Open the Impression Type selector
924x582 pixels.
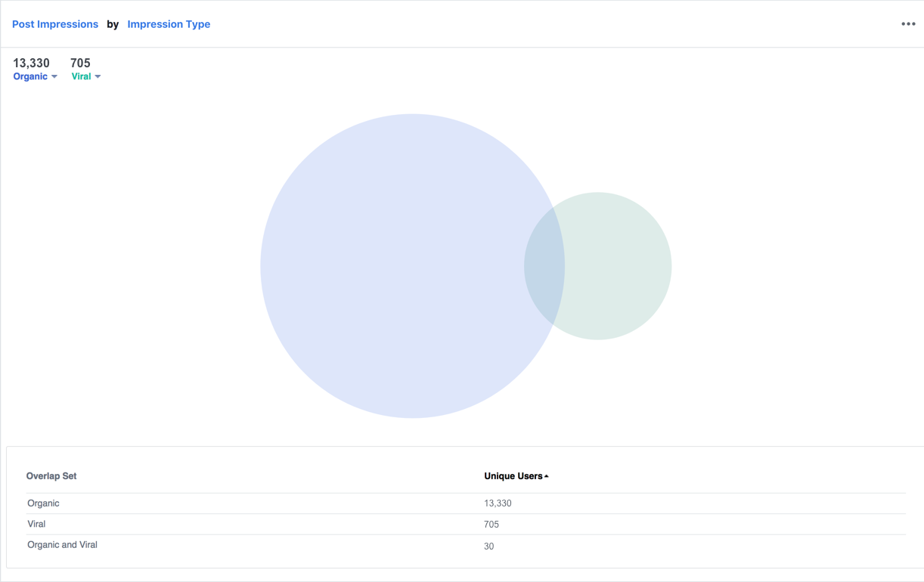pyautogui.click(x=169, y=23)
